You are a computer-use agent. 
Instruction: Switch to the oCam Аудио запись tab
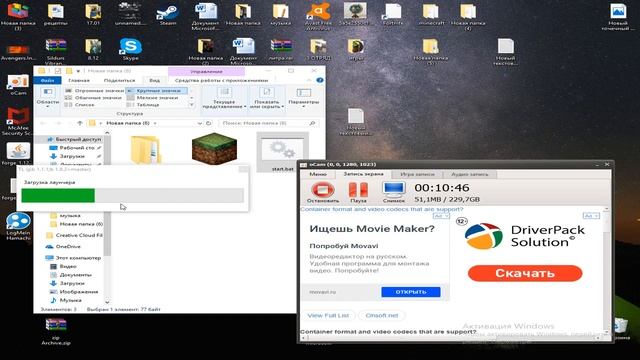click(469, 174)
